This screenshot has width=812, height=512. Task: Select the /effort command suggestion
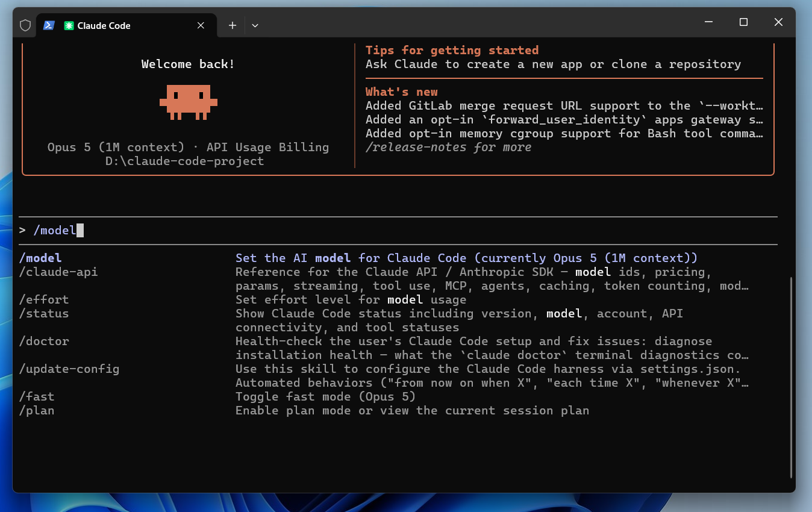tap(43, 299)
